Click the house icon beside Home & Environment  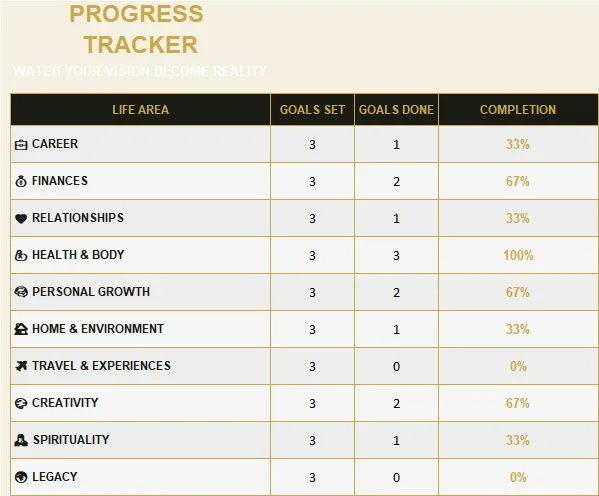coord(21,329)
